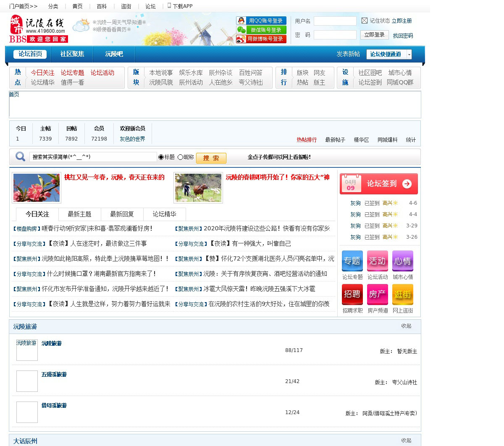
Task: Switch to the 论坛精华 tab
Action: [x=164, y=214]
